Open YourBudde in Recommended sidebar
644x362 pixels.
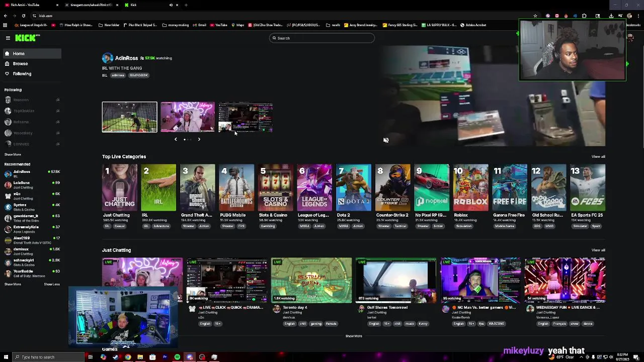31,273
